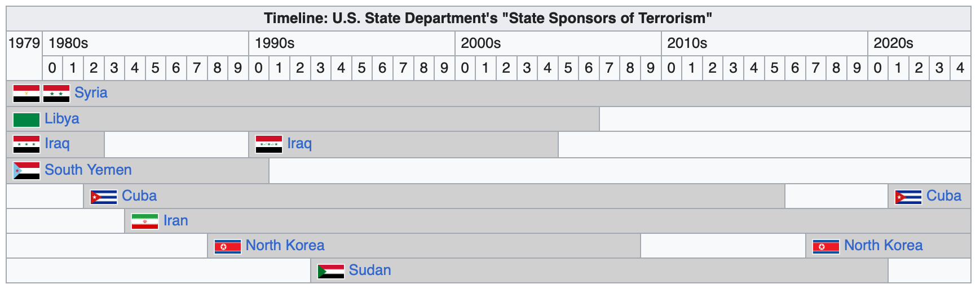
Task: Open the Syria link
Action: [91, 93]
